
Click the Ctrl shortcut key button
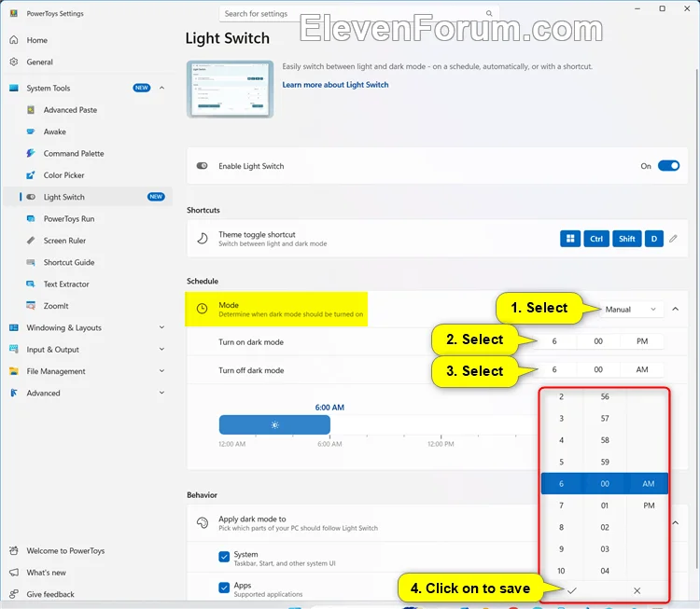point(596,239)
